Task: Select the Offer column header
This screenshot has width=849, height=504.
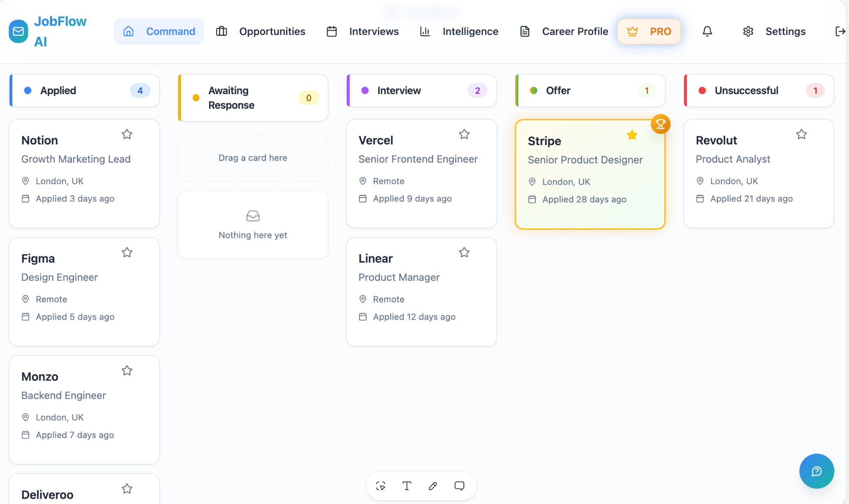Action: (x=590, y=91)
